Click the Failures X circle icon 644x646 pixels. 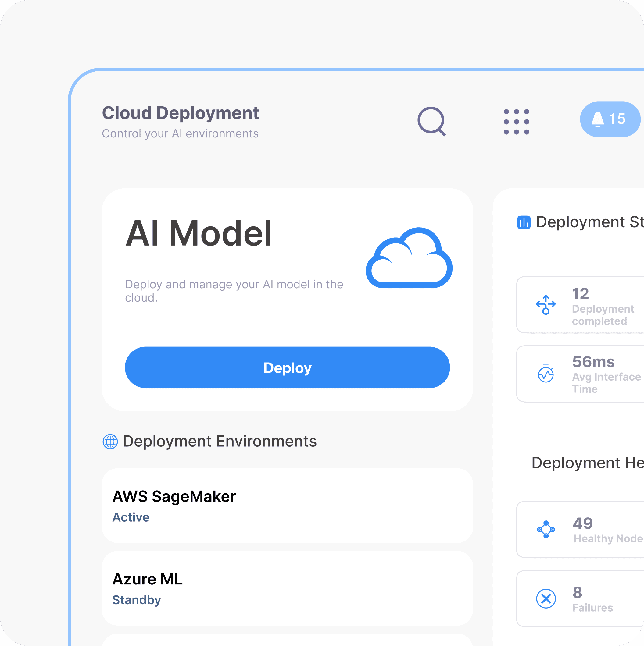tap(546, 598)
